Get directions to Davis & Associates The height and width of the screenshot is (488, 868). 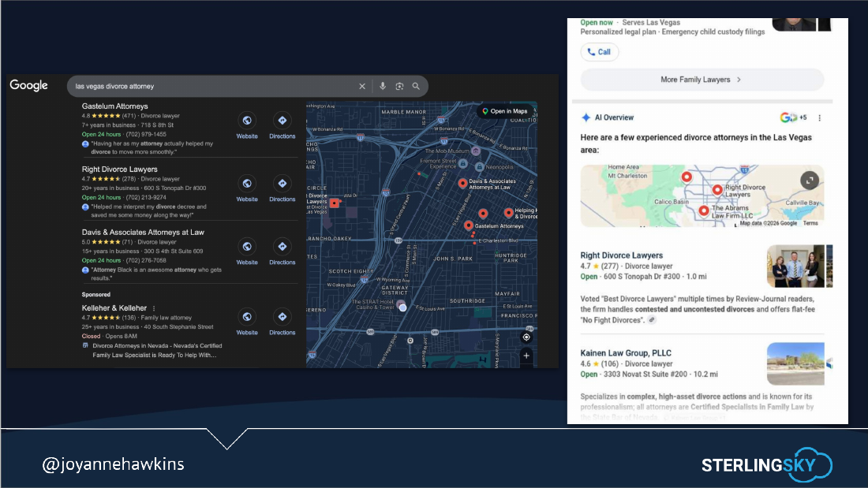click(282, 246)
